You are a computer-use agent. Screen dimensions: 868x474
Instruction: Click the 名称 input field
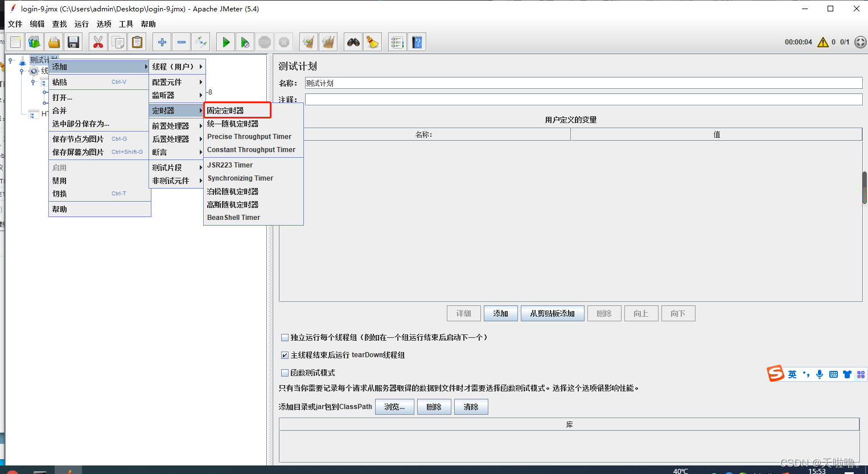pos(584,83)
